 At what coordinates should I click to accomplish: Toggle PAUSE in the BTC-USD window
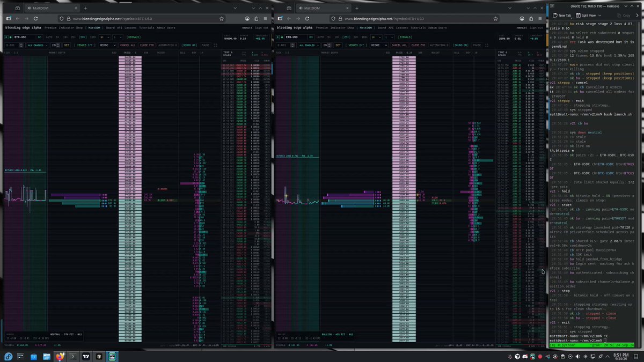(207, 45)
